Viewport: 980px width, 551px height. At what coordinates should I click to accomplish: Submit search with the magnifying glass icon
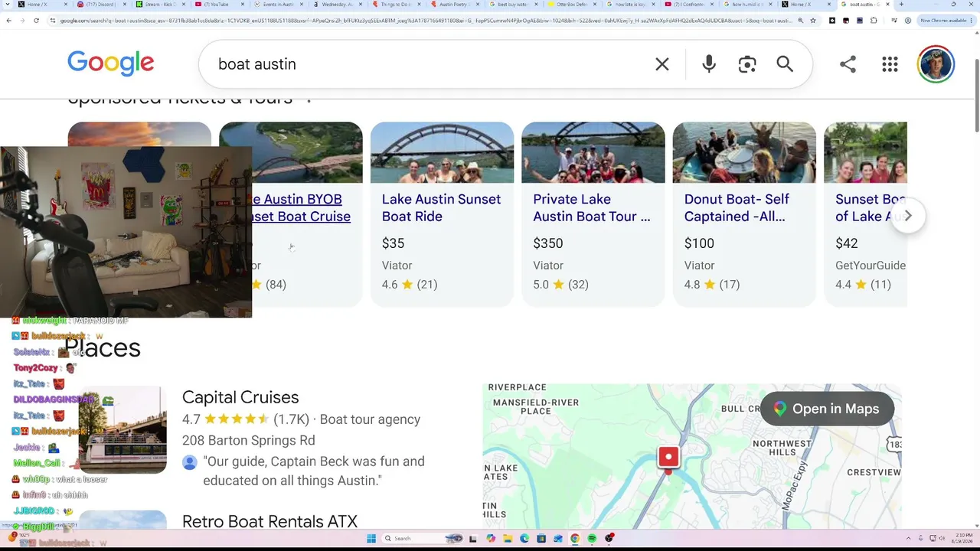(785, 64)
